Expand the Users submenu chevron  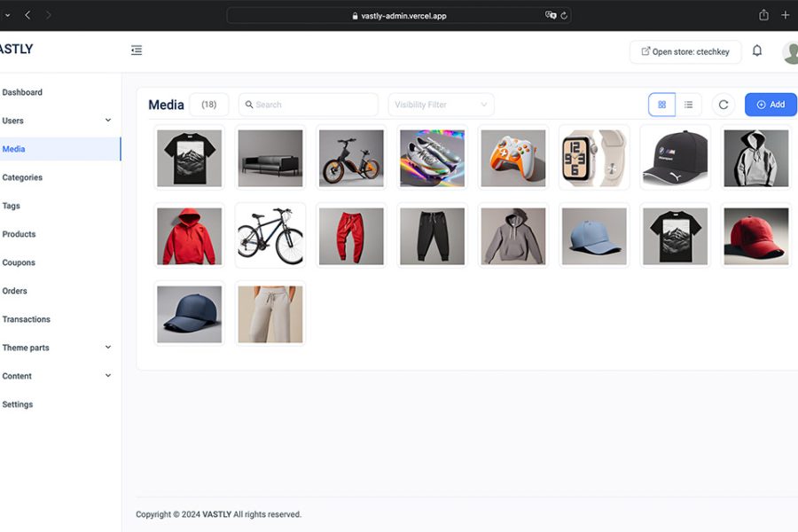pos(108,121)
